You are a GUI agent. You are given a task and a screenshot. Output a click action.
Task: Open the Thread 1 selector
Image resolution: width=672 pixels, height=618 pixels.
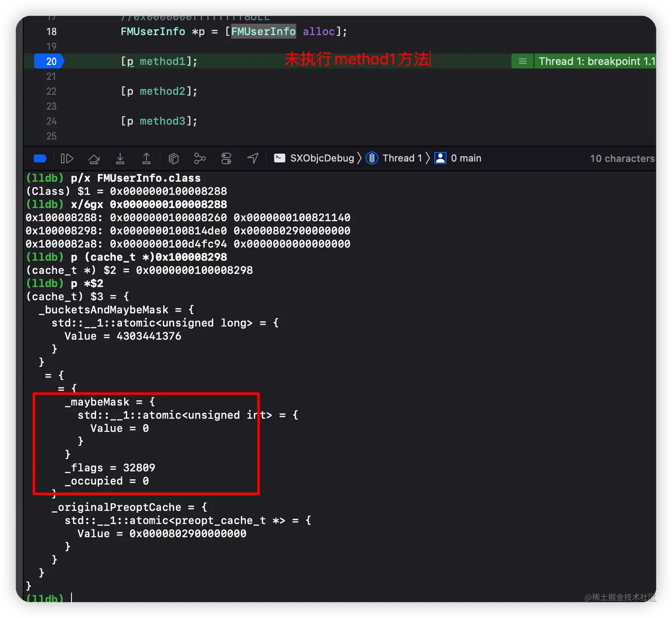click(x=394, y=158)
